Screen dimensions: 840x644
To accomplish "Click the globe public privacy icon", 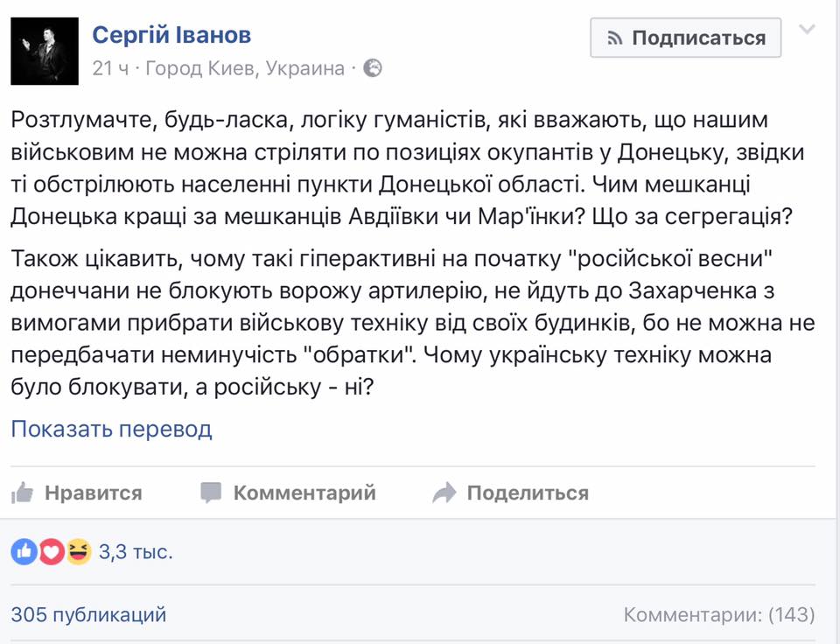I will (x=373, y=68).
